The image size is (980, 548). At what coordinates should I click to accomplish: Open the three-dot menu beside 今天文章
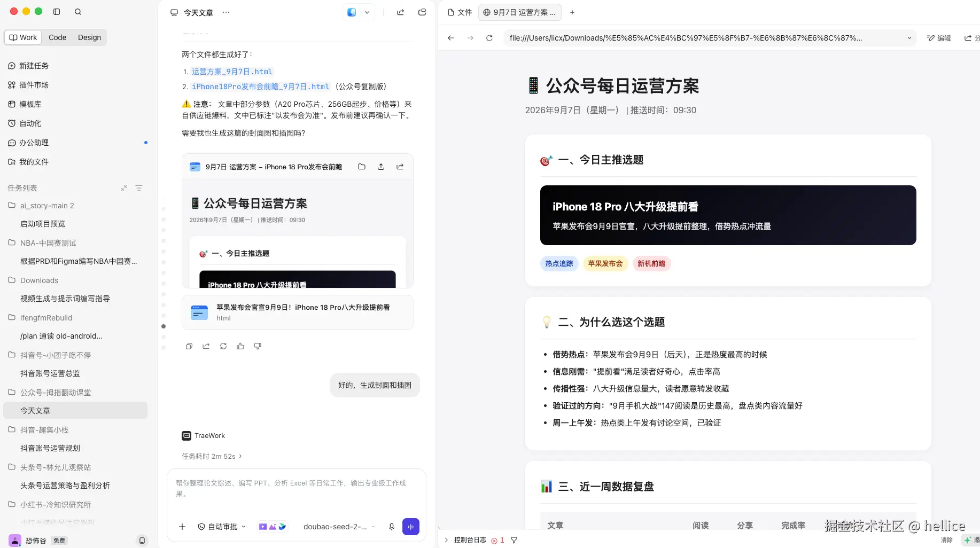[x=226, y=12]
